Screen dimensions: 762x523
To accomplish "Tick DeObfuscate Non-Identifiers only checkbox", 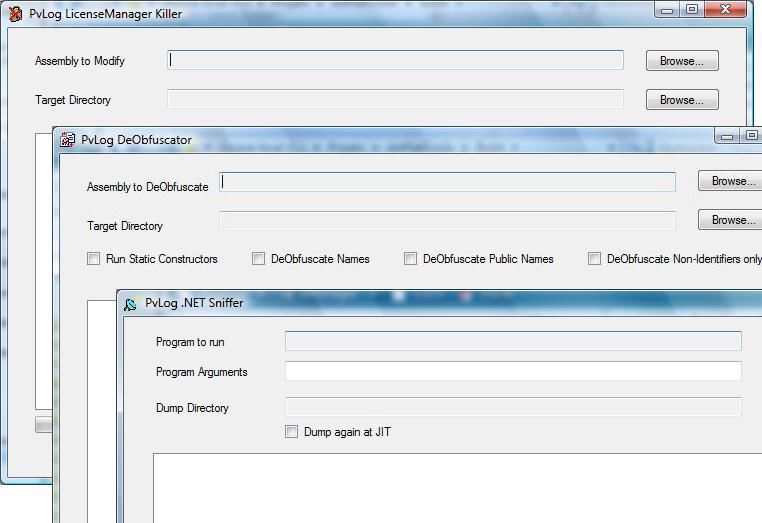I will (x=595, y=259).
